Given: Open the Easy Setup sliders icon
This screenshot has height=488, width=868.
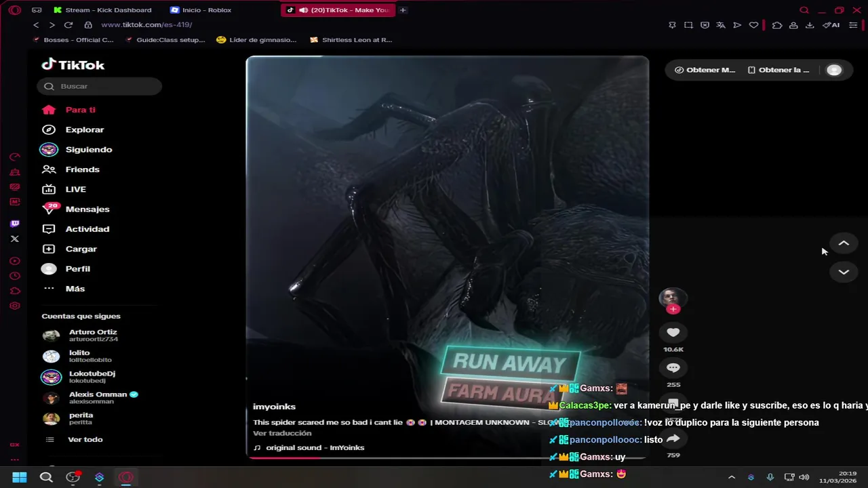Looking at the screenshot, I should 853,25.
